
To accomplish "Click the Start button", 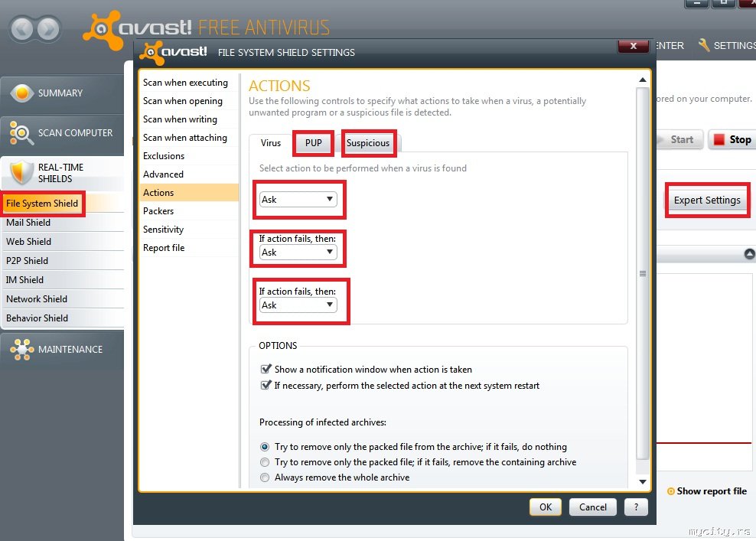I will tap(679, 139).
